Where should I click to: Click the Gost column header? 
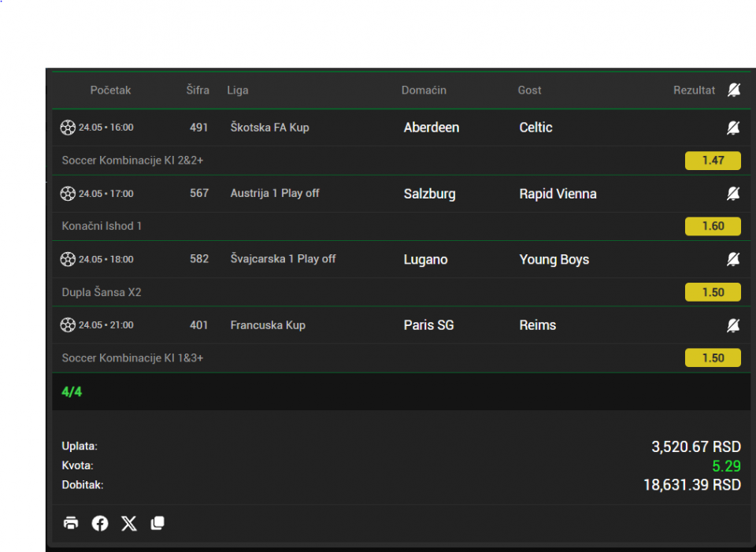(529, 90)
